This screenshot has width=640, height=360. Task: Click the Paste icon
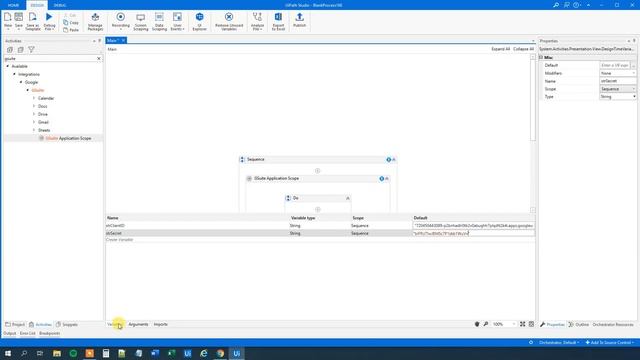pyautogui.click(x=66, y=30)
